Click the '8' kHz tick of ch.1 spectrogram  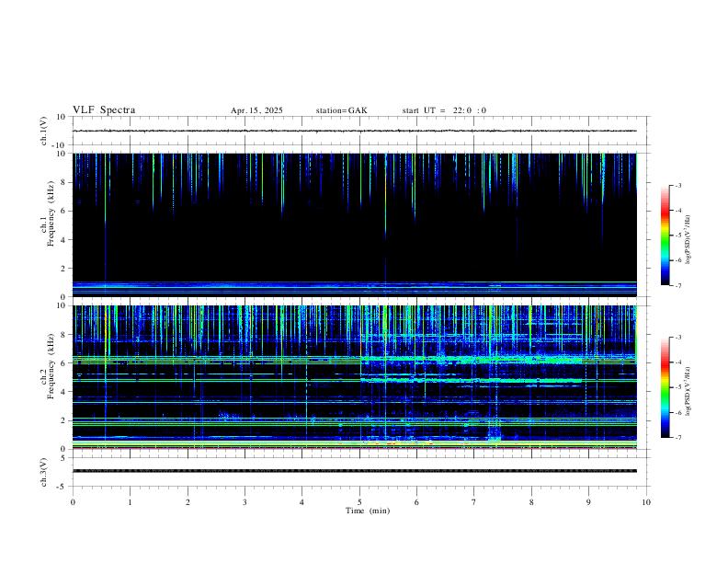tap(63, 182)
